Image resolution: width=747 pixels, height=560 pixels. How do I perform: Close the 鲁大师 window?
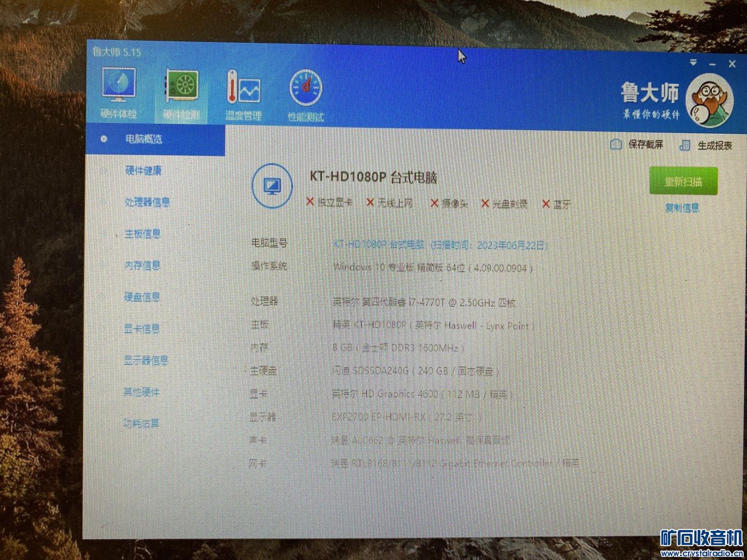732,64
